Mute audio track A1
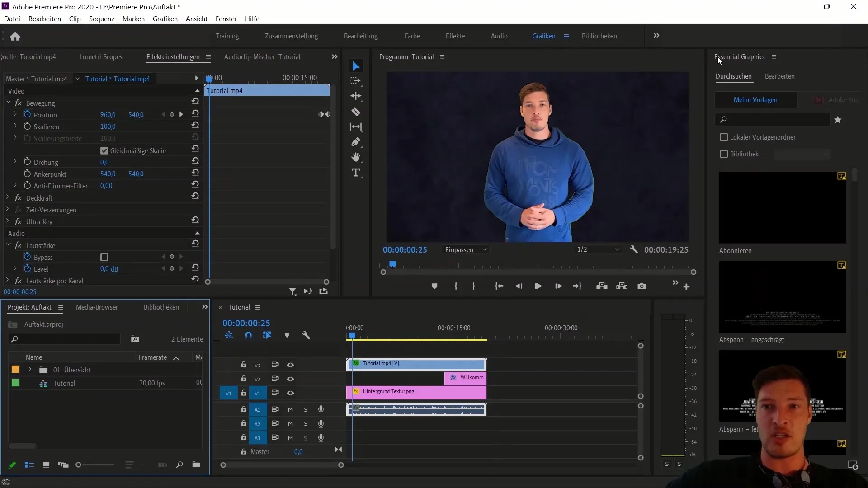This screenshot has height=488, width=868. click(291, 409)
